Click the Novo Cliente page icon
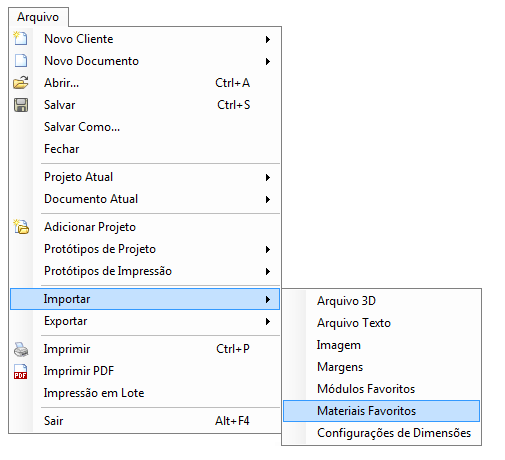 pos(20,38)
